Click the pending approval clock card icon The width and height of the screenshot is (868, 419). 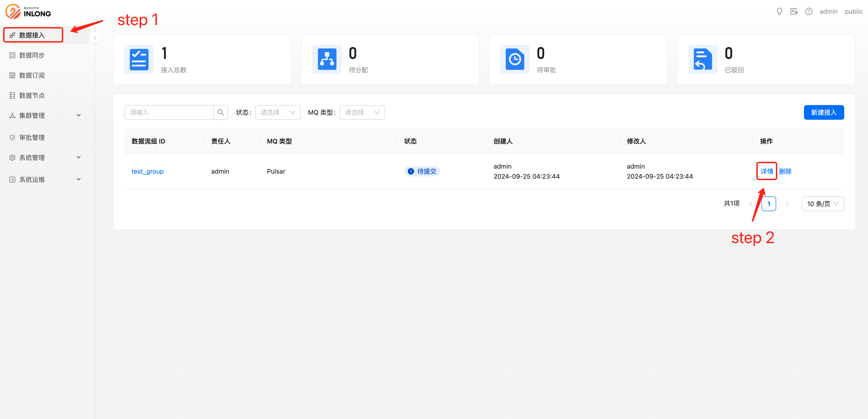[x=514, y=59]
